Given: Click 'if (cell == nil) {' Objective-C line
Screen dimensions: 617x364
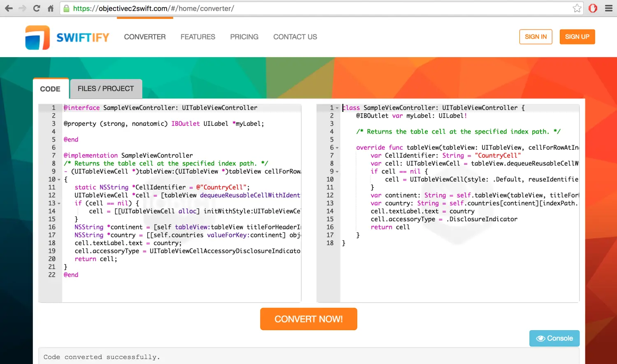Looking at the screenshot, I should [x=107, y=203].
